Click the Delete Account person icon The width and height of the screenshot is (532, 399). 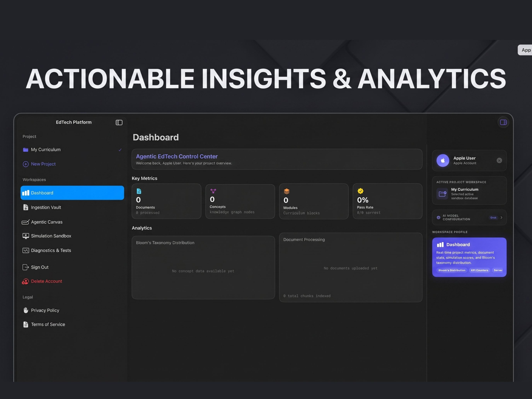point(25,281)
